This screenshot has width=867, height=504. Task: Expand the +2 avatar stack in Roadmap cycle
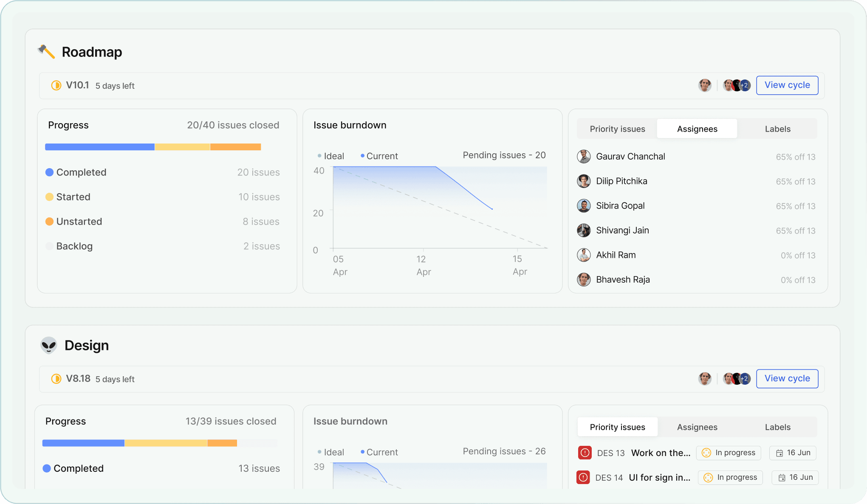745,85
